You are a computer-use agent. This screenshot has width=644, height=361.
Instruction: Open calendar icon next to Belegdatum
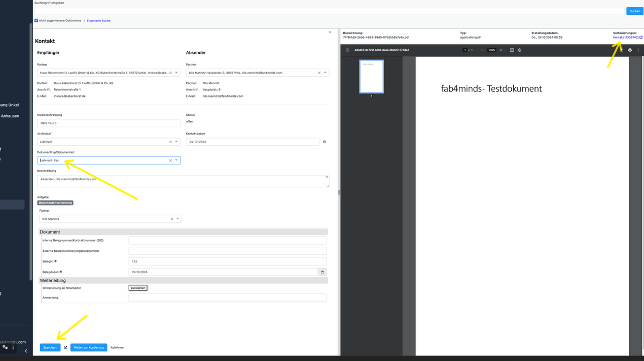(x=323, y=272)
